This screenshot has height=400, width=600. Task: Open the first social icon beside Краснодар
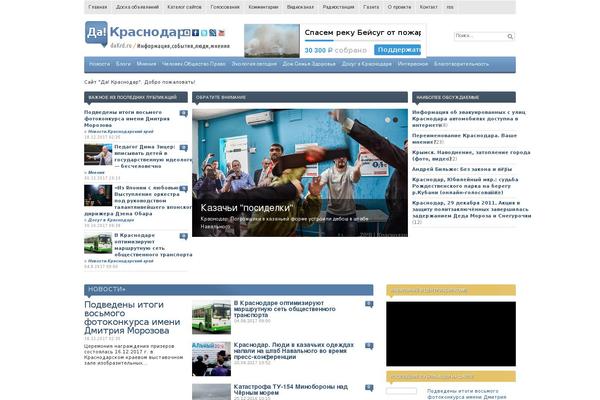tap(187, 33)
